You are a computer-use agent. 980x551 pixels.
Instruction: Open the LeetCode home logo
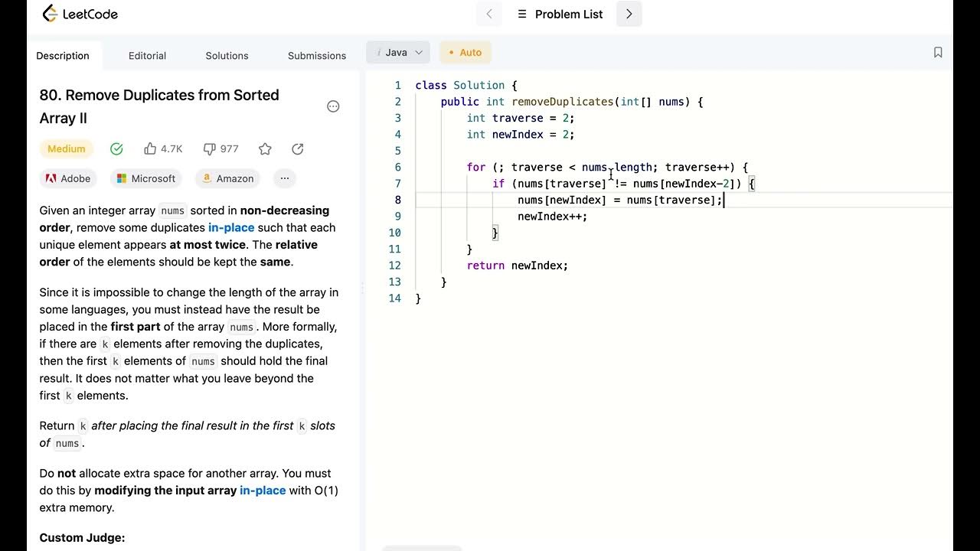80,14
